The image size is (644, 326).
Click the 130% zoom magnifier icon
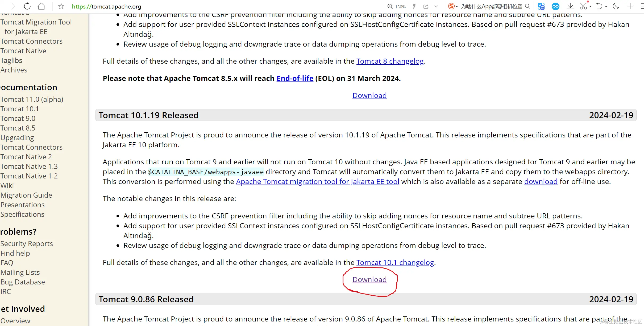(x=390, y=6)
